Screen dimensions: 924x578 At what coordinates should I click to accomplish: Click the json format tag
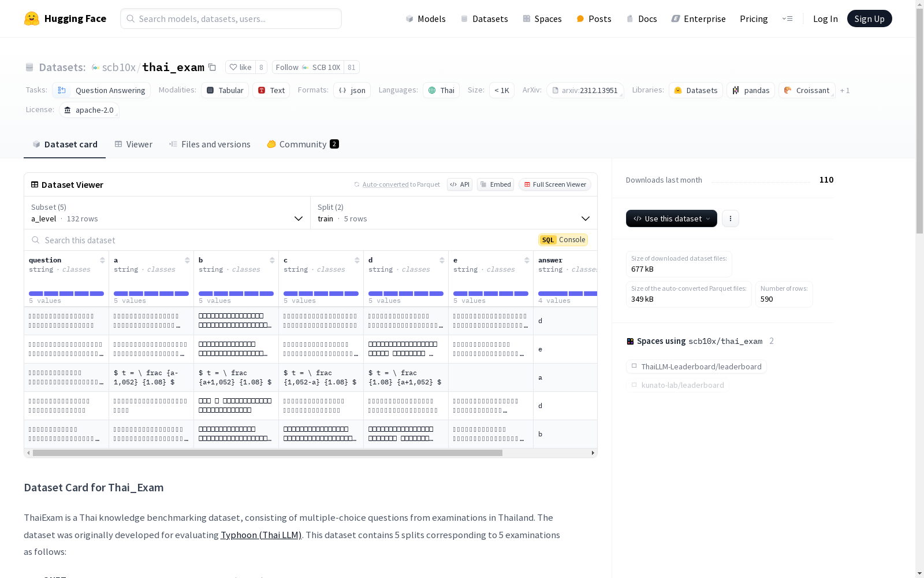[352, 90]
